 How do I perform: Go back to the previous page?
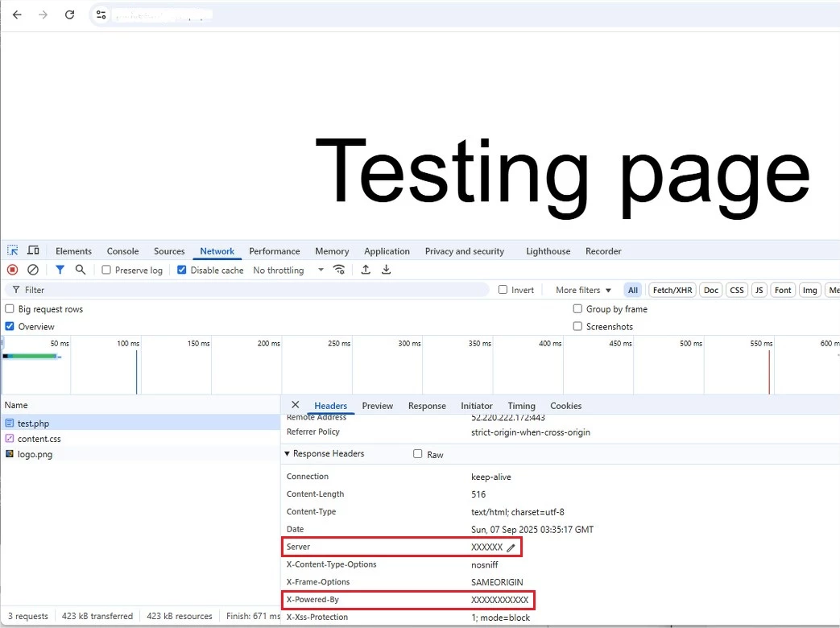coord(17,14)
